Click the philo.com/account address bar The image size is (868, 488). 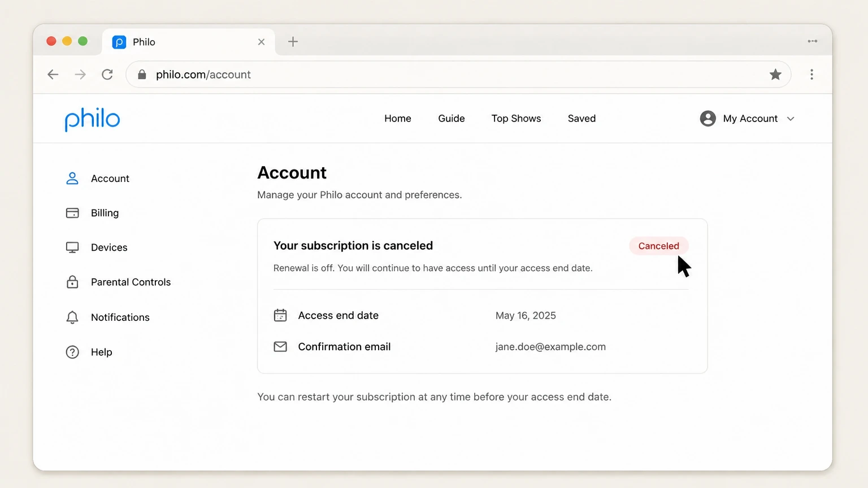pos(458,75)
